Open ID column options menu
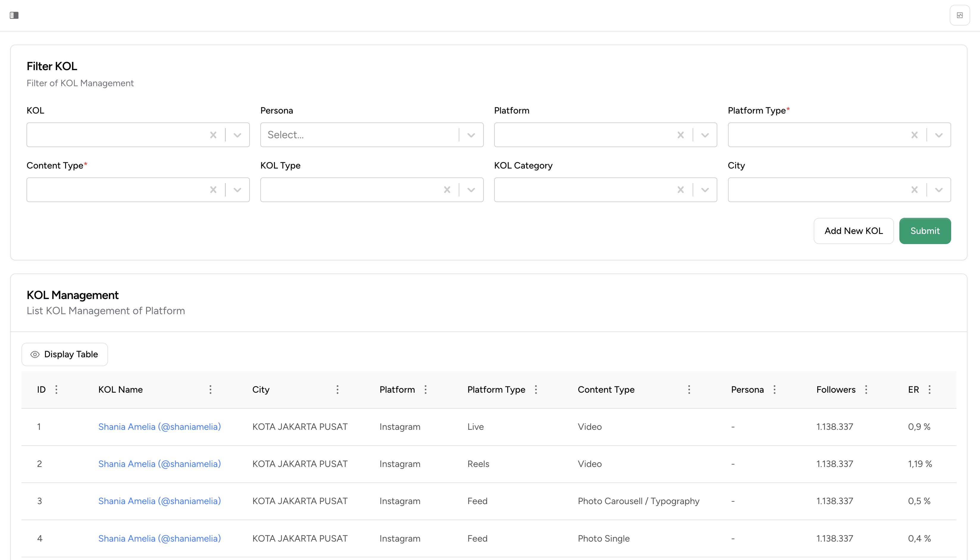The image size is (980, 560). (x=57, y=390)
